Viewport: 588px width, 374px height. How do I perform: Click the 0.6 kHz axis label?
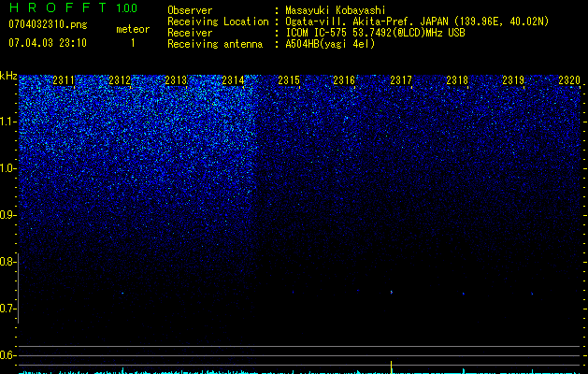pos(8,355)
